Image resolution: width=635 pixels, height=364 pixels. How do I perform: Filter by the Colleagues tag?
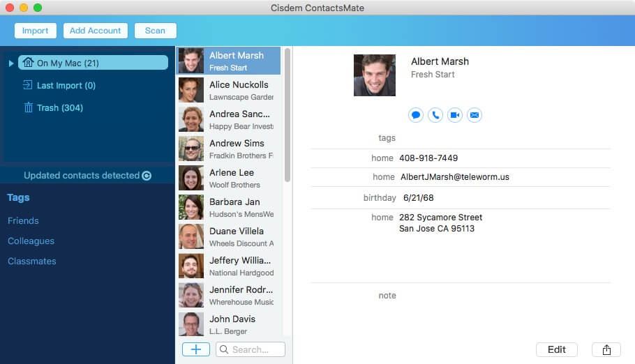[31, 241]
